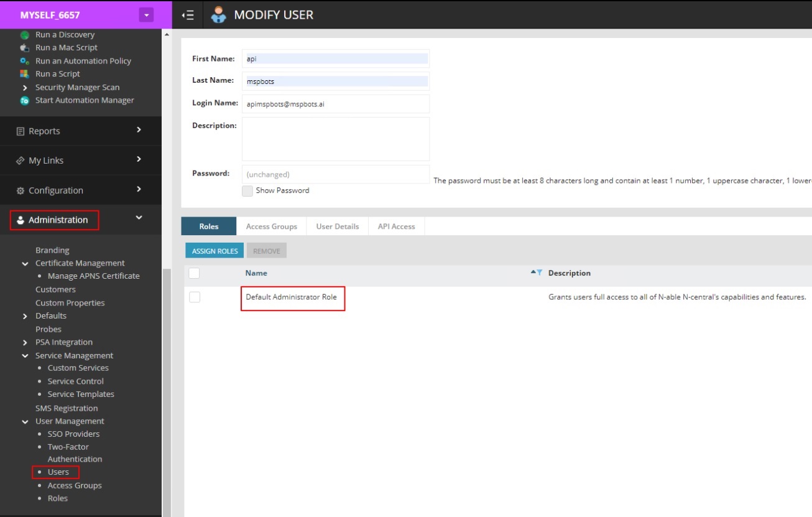The width and height of the screenshot is (812, 517).
Task: Open the Probes menu item
Action: coord(48,330)
